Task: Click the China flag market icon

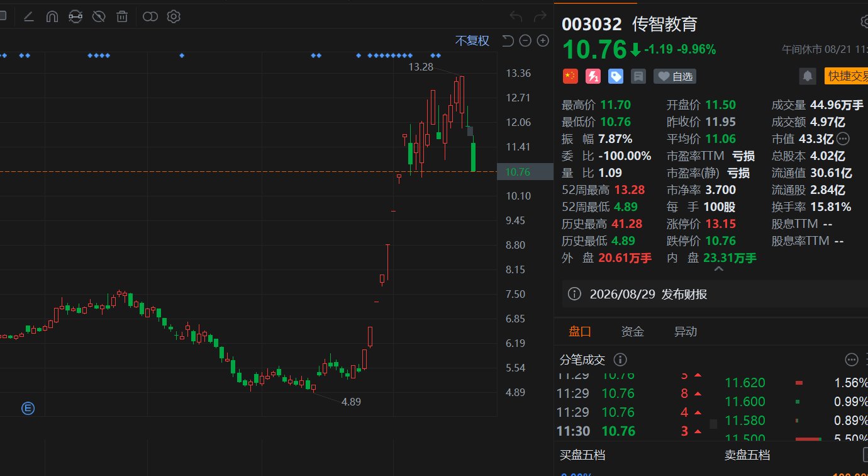Action: point(570,76)
